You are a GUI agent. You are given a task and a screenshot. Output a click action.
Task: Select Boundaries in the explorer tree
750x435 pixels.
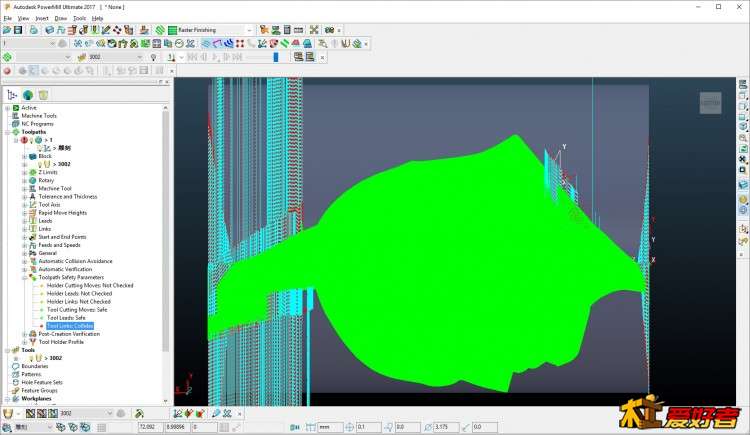click(x=34, y=367)
